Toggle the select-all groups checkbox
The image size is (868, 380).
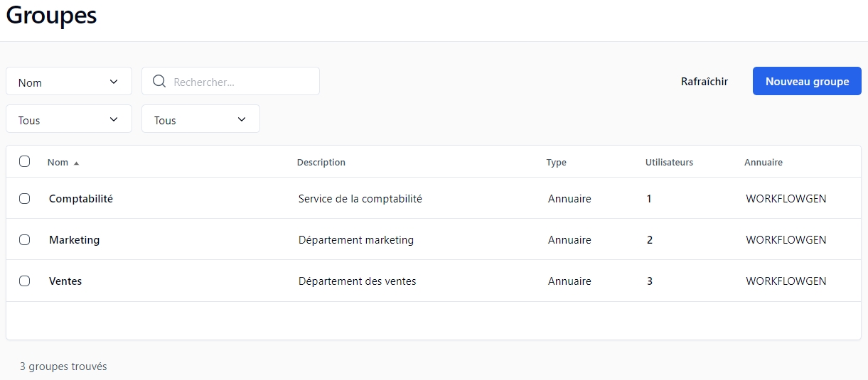pos(25,161)
